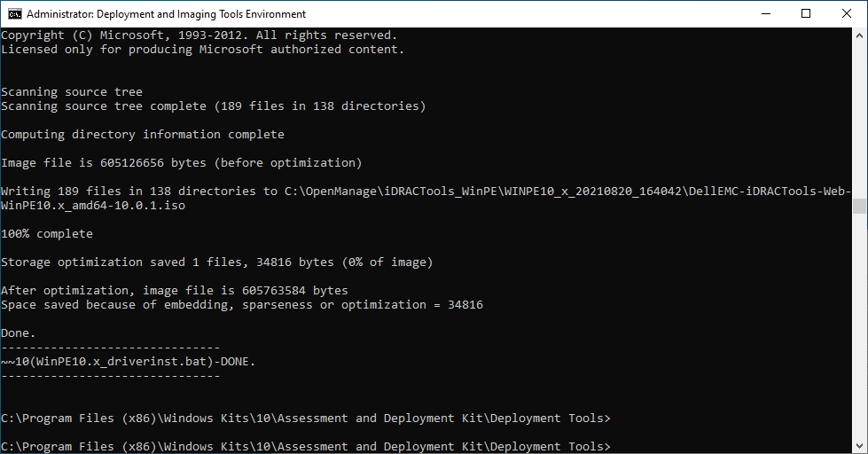Click the '100% complete' line

point(47,233)
